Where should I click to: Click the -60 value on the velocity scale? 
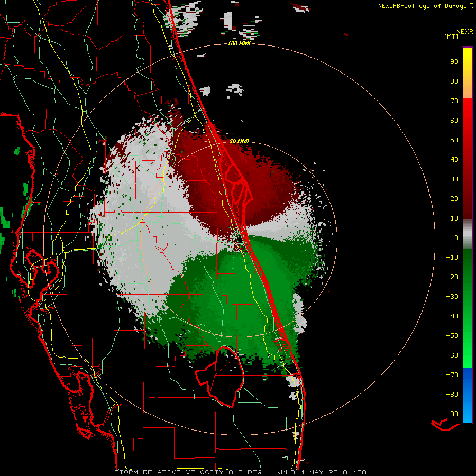452,355
